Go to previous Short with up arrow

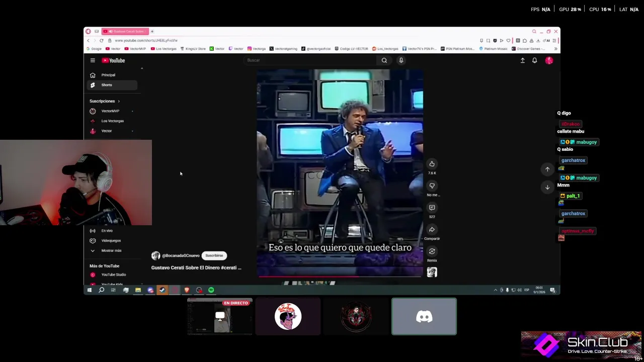coord(547,169)
